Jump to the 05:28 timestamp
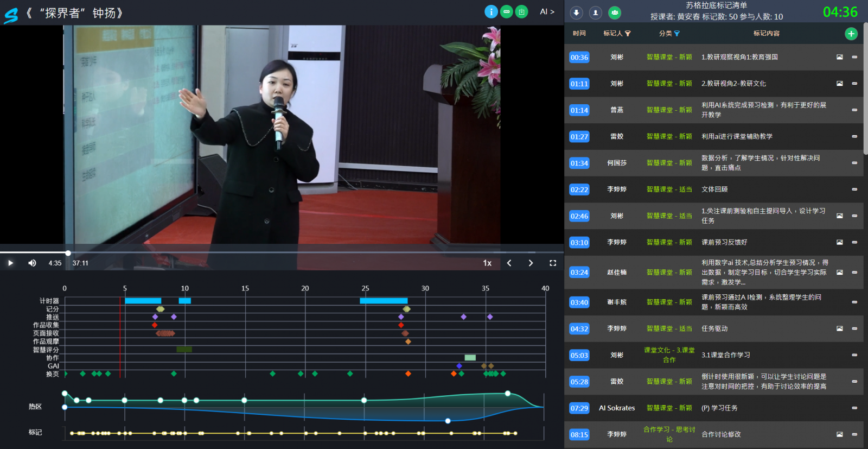This screenshot has height=449, width=868. pyautogui.click(x=579, y=382)
